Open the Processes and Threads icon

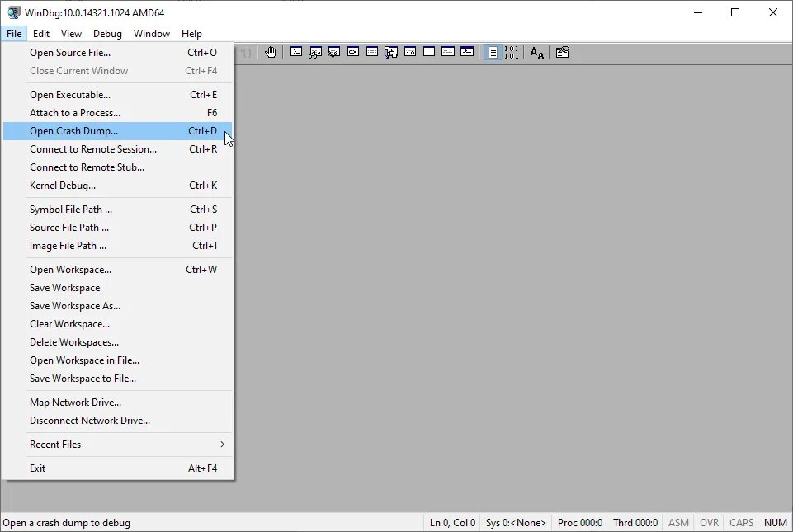(448, 52)
